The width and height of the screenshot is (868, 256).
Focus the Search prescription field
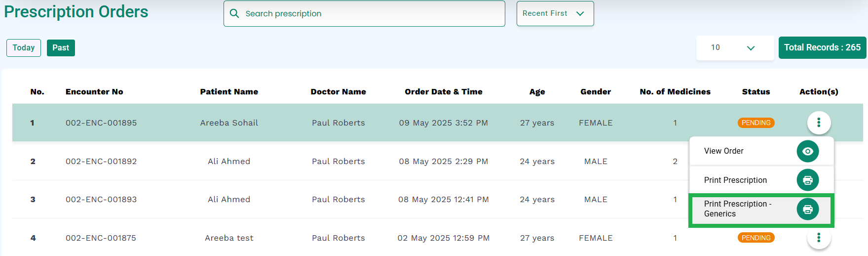[x=364, y=13]
